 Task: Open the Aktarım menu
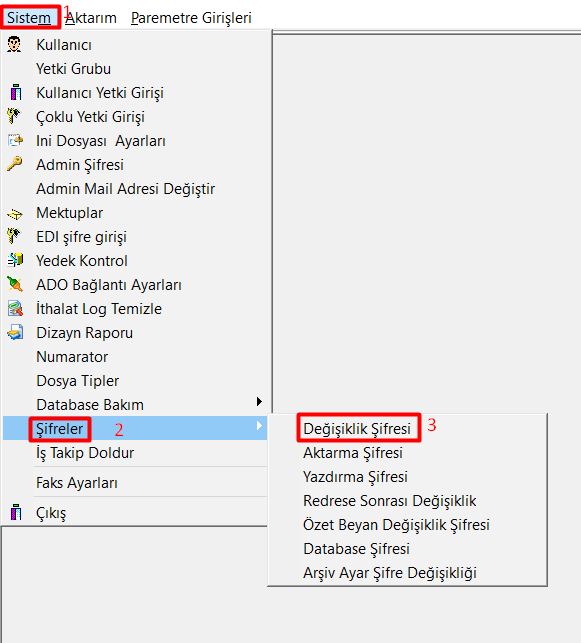(91, 18)
